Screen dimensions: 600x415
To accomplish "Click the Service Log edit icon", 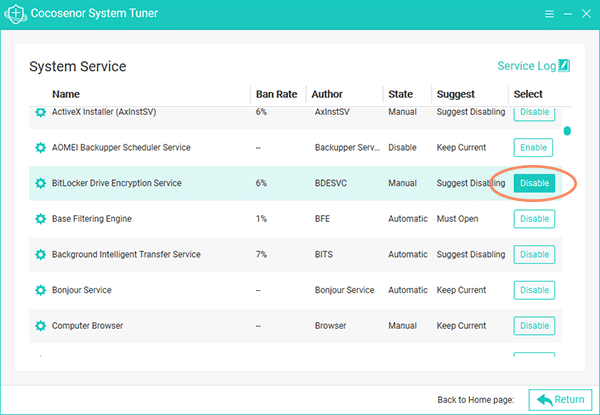I will click(x=564, y=66).
